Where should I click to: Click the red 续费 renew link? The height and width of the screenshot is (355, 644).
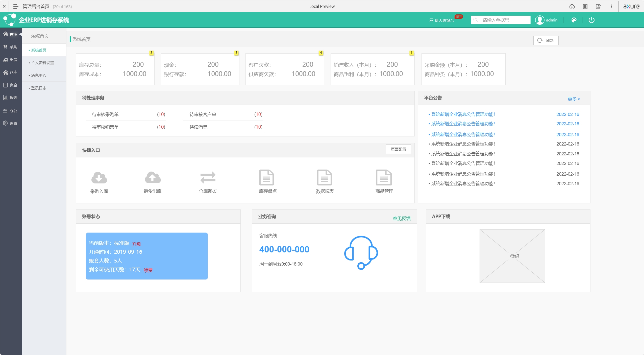point(148,270)
